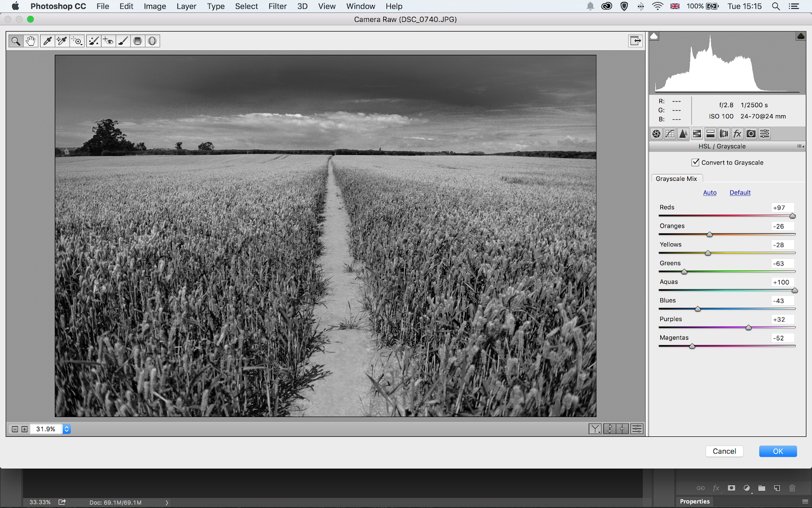The height and width of the screenshot is (508, 812).
Task: Uncheck Convert to Grayscale
Action: (695, 163)
